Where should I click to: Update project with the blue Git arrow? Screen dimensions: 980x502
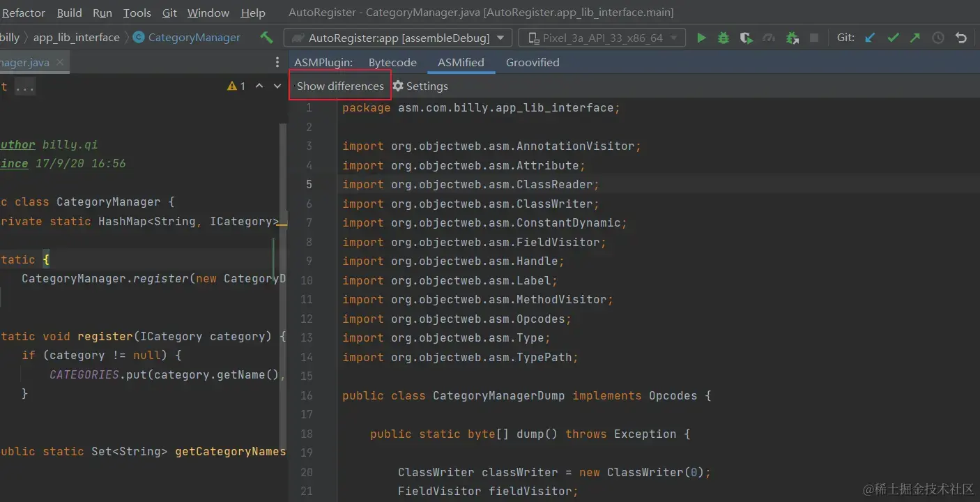(870, 38)
